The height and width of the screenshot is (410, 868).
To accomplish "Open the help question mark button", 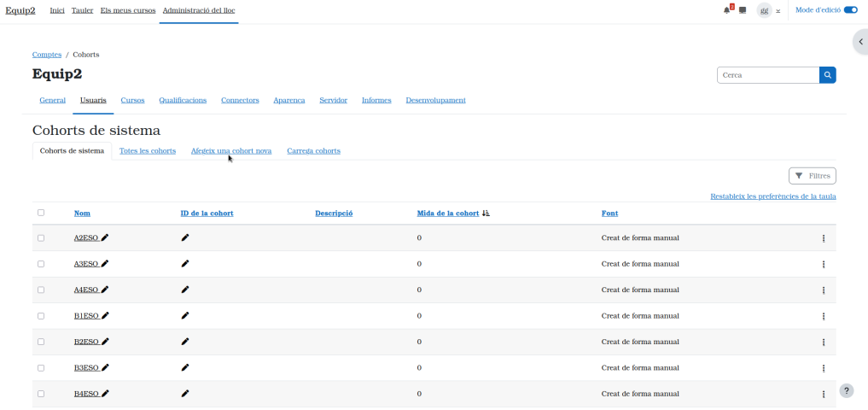I will pyautogui.click(x=847, y=390).
